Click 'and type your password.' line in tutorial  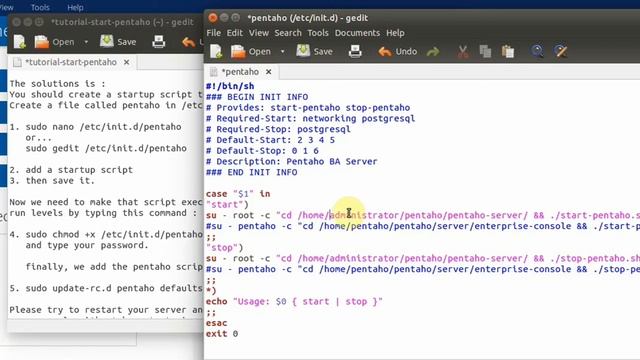pyautogui.click(x=87, y=245)
